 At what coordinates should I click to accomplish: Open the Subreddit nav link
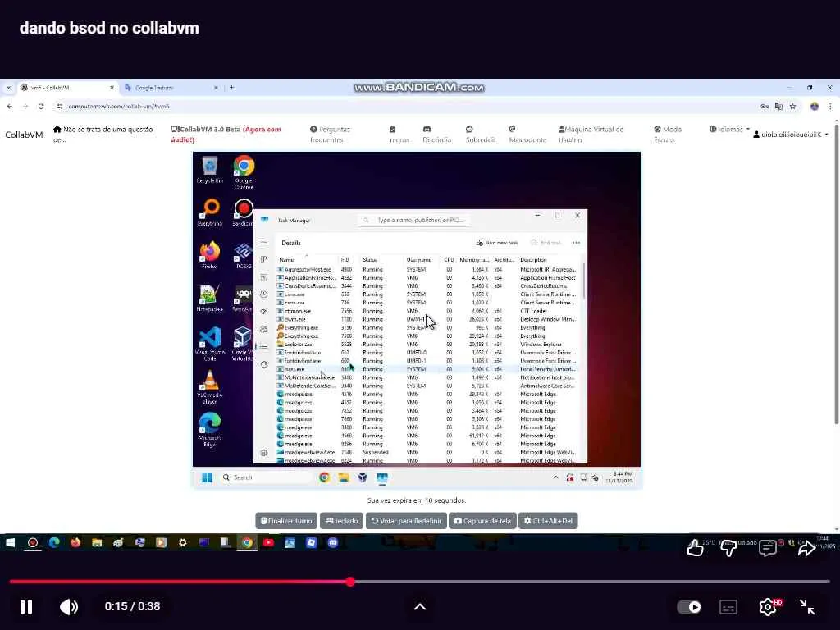click(481, 135)
